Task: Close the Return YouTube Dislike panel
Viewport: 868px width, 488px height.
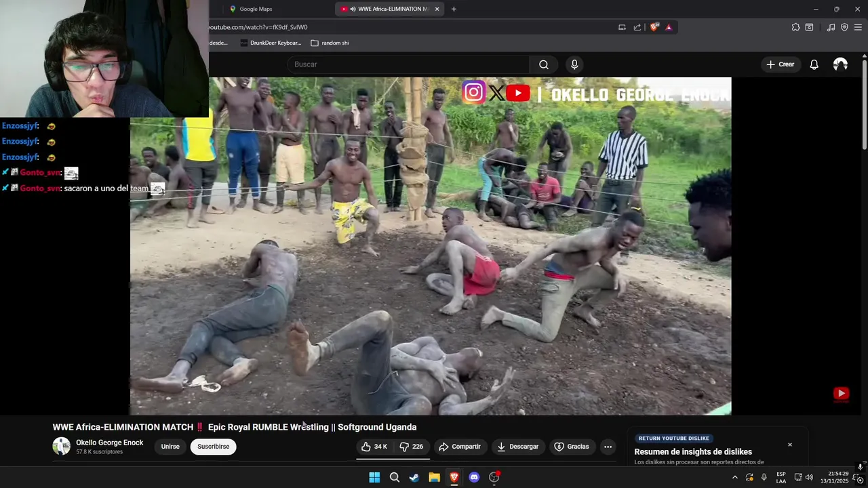Action: click(x=789, y=445)
